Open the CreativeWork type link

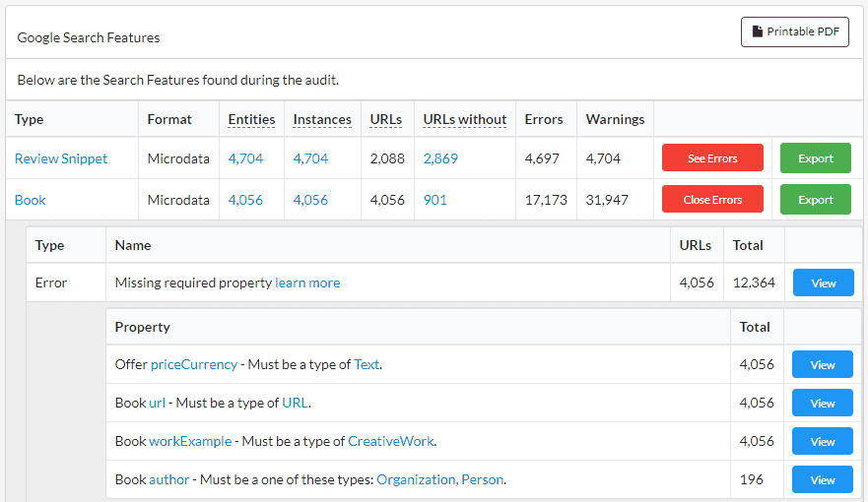click(390, 441)
